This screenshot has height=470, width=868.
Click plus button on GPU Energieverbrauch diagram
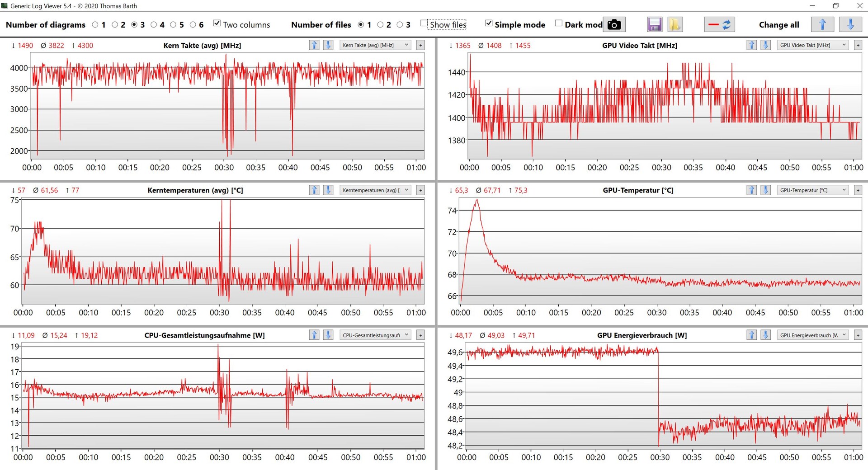coord(858,335)
